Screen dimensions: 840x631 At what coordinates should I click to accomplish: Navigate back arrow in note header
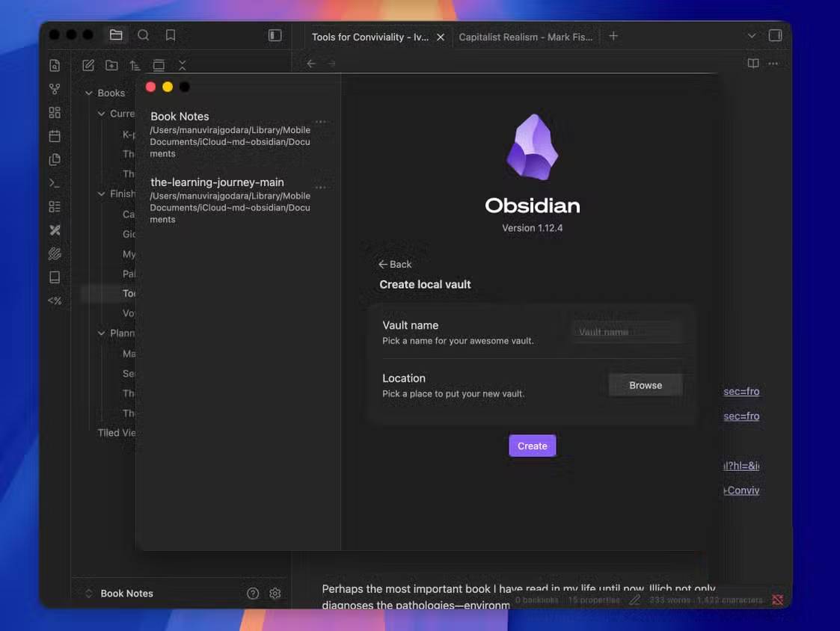(x=311, y=64)
